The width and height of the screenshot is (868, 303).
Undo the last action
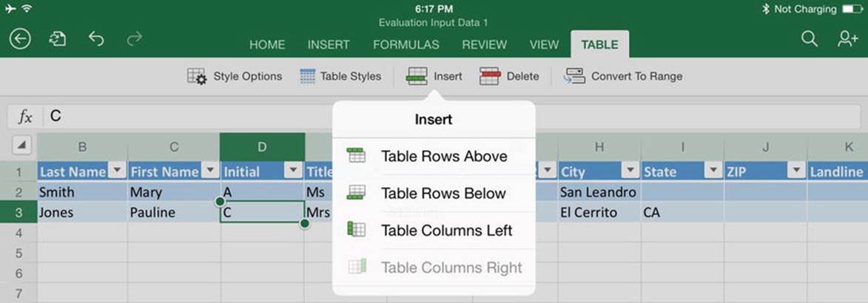click(x=95, y=38)
